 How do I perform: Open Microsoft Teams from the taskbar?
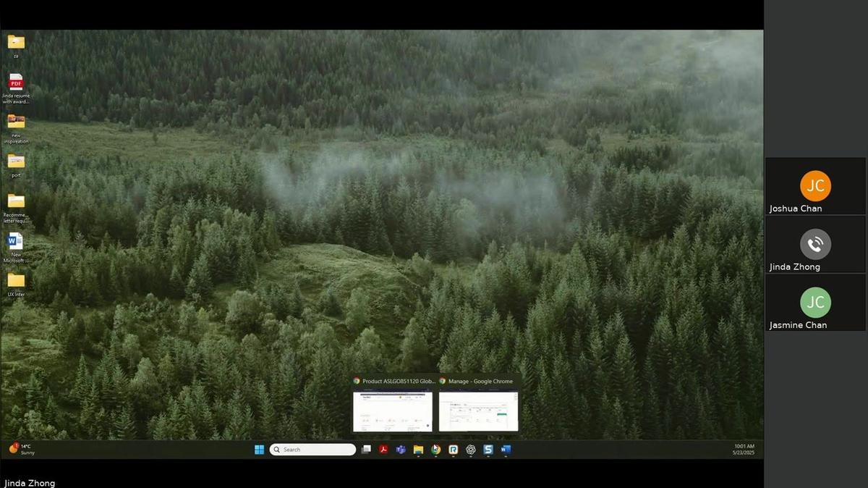[401, 449]
